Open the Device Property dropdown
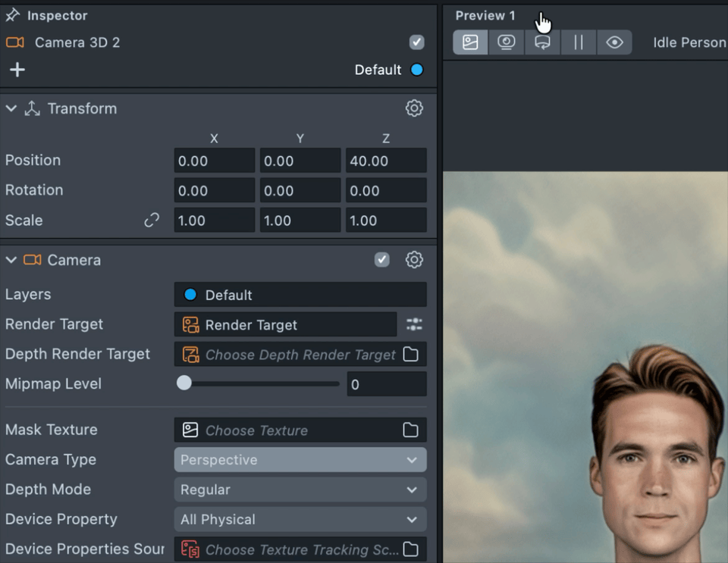Image resolution: width=728 pixels, height=563 pixels. [300, 520]
